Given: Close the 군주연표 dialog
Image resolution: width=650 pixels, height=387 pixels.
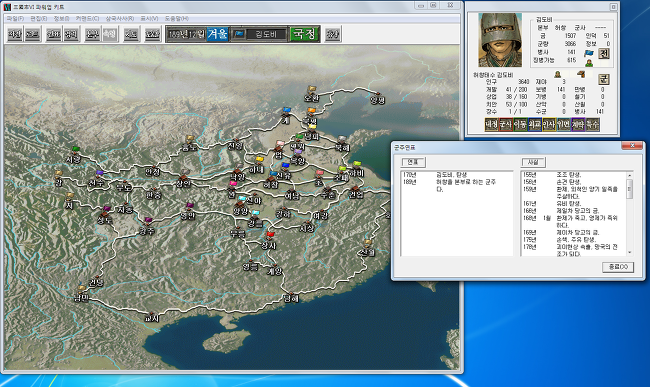Looking at the screenshot, I should [x=632, y=145].
